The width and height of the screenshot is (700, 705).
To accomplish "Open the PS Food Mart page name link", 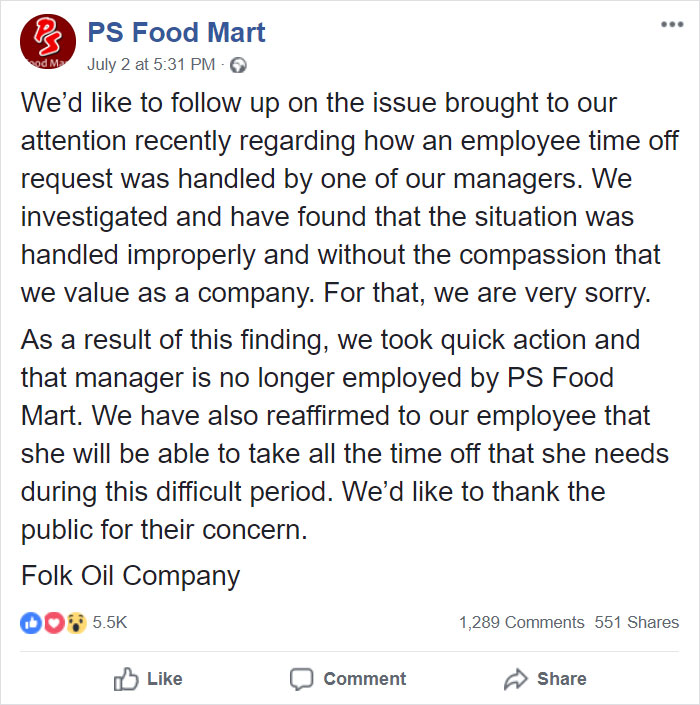I will (x=176, y=33).
